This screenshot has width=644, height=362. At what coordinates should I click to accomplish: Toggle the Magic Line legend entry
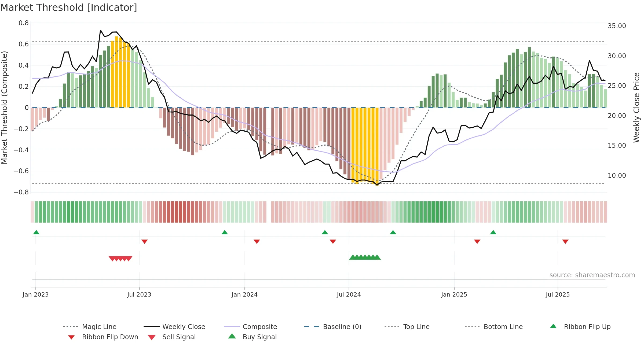[90, 327]
